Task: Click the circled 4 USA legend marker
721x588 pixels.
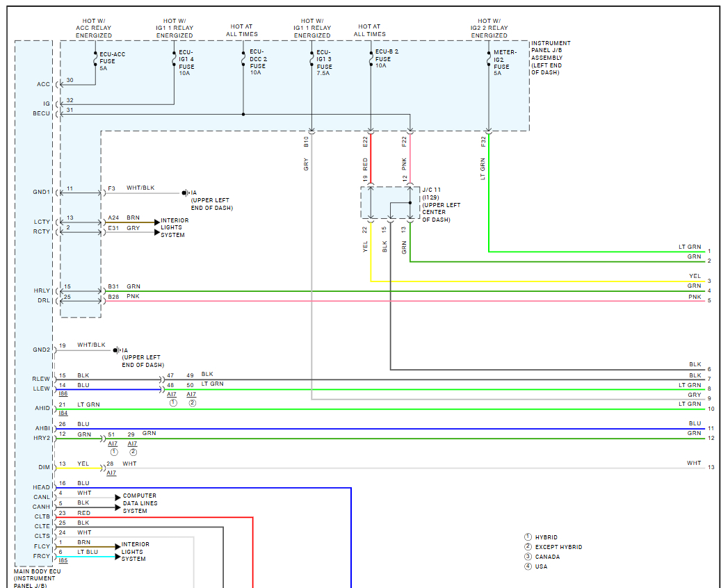Action: [x=528, y=566]
